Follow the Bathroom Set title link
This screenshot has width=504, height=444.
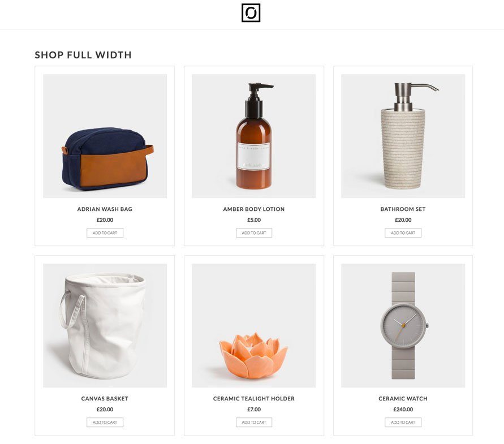[x=403, y=209]
